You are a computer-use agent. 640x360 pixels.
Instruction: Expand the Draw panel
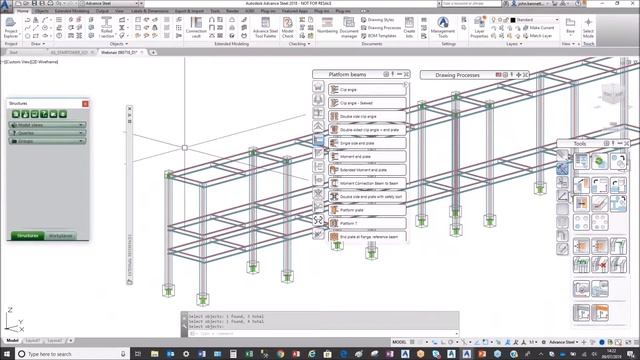click(38, 44)
